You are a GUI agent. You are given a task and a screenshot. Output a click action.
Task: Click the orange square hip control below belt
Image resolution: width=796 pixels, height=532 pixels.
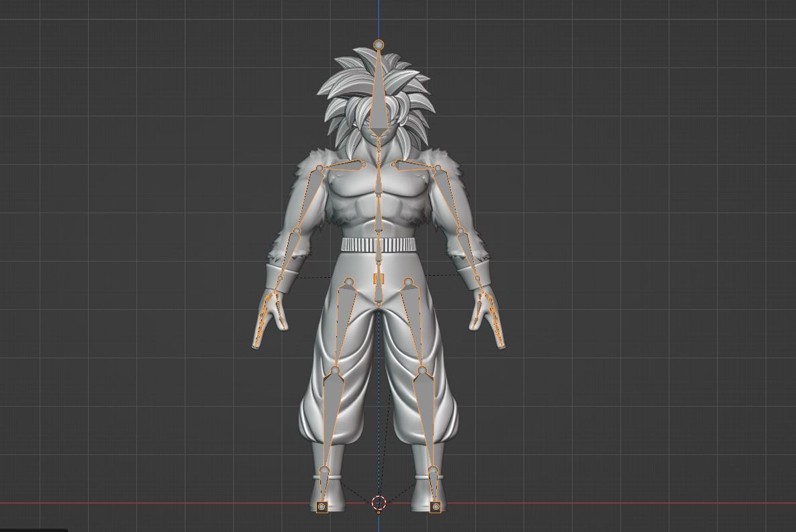(379, 278)
